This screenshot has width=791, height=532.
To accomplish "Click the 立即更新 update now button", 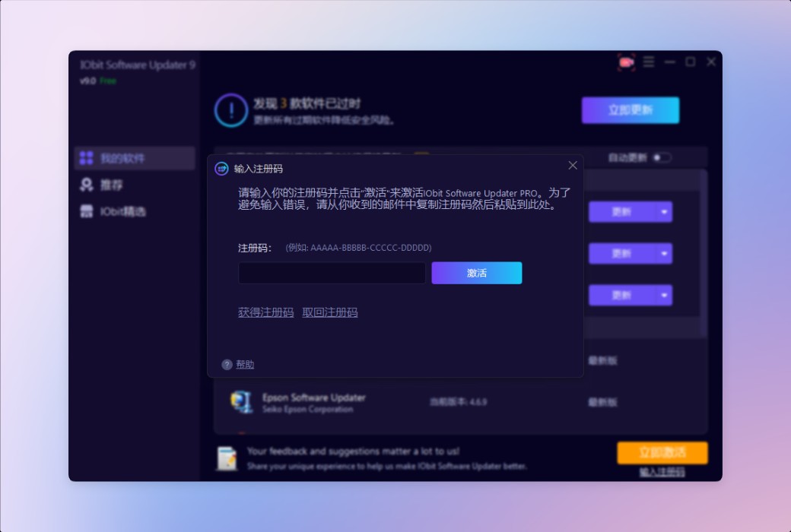I will pyautogui.click(x=631, y=110).
